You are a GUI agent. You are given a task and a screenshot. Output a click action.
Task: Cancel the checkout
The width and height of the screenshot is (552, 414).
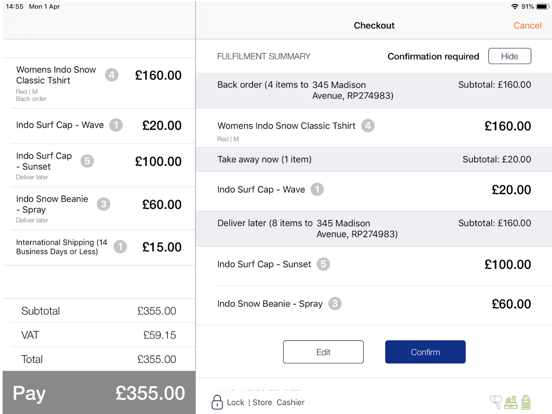point(527,25)
